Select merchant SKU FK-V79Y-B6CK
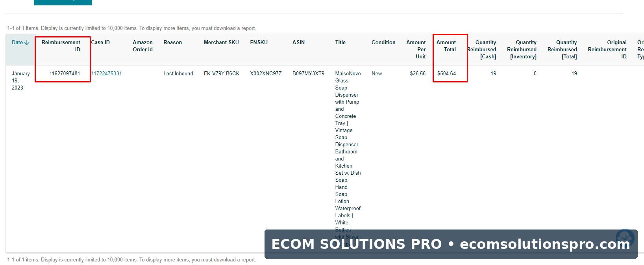This screenshot has height=265, width=644. [x=222, y=73]
